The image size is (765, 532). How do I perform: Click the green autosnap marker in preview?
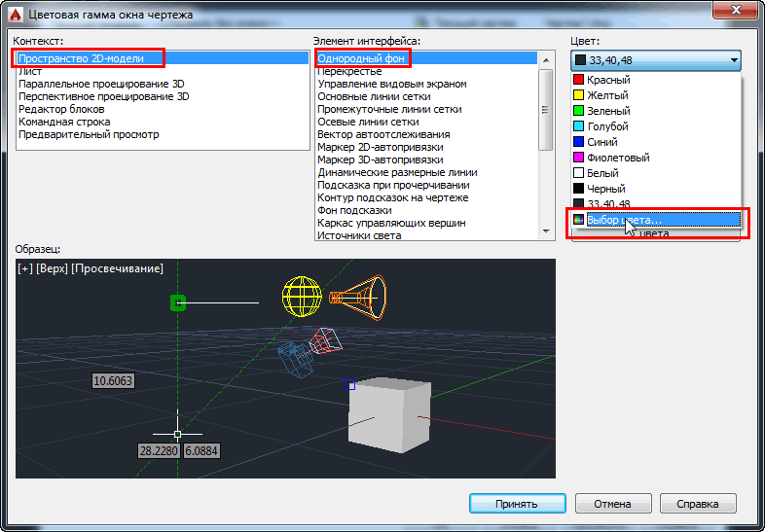178,302
